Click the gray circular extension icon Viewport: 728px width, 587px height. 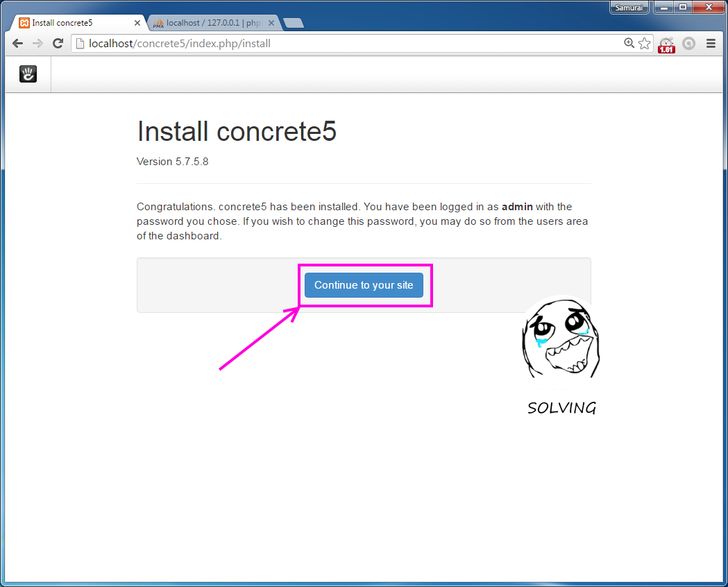click(x=688, y=44)
